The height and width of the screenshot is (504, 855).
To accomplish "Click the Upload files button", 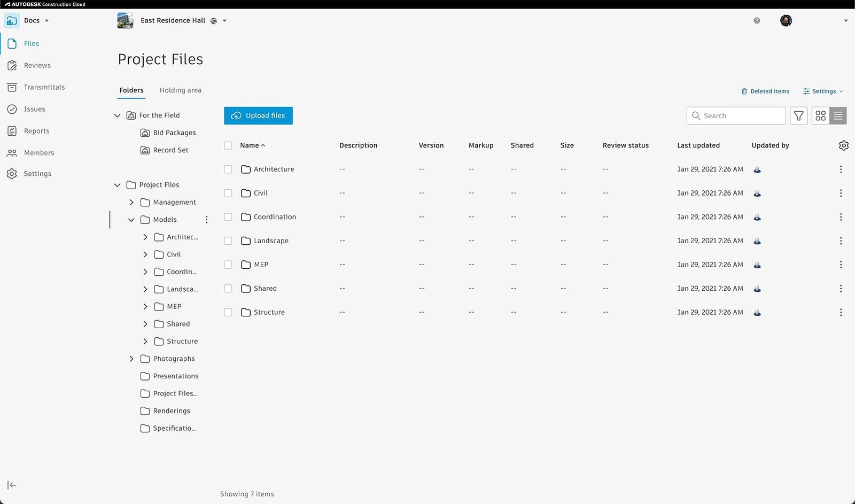I will pyautogui.click(x=258, y=115).
